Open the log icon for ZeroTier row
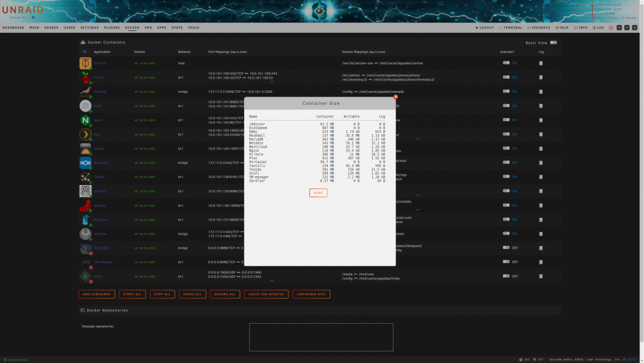 541,63
